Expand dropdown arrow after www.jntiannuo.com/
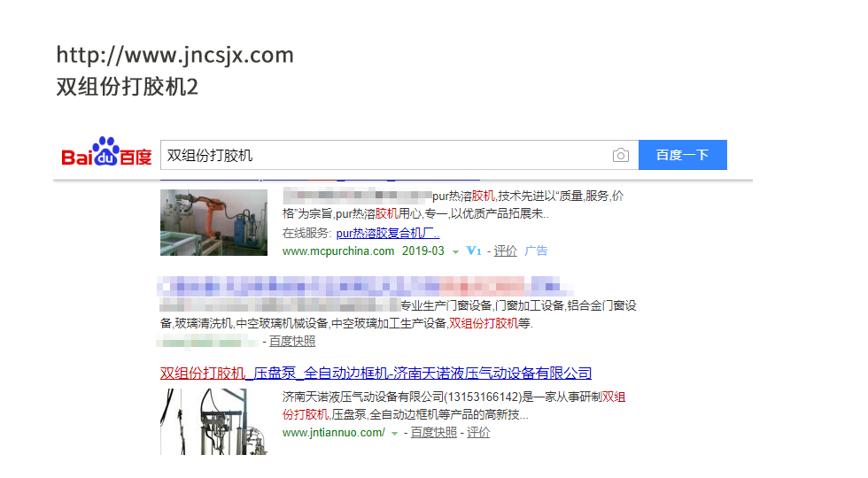868x478 pixels. pos(395,433)
